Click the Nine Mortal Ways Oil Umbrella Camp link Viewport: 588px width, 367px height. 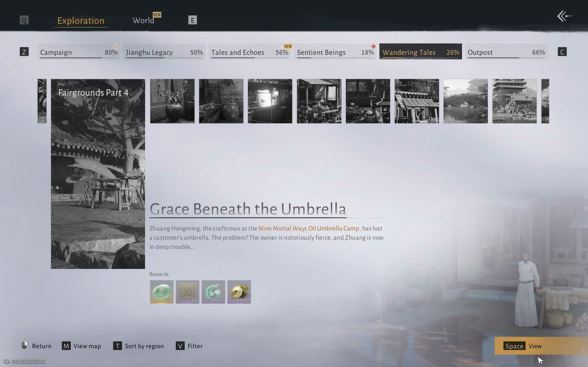click(308, 228)
